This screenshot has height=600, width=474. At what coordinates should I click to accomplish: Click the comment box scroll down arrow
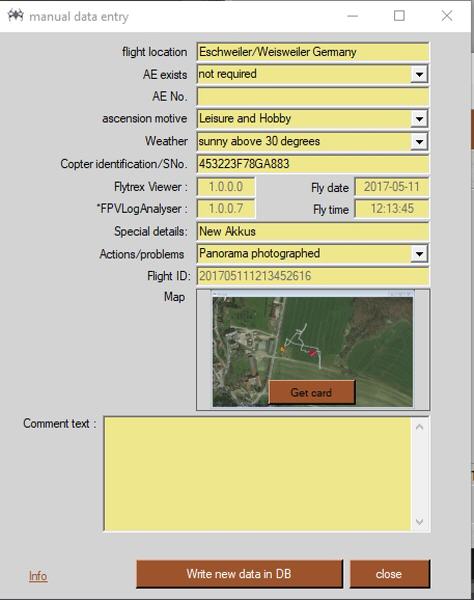pyautogui.click(x=419, y=522)
